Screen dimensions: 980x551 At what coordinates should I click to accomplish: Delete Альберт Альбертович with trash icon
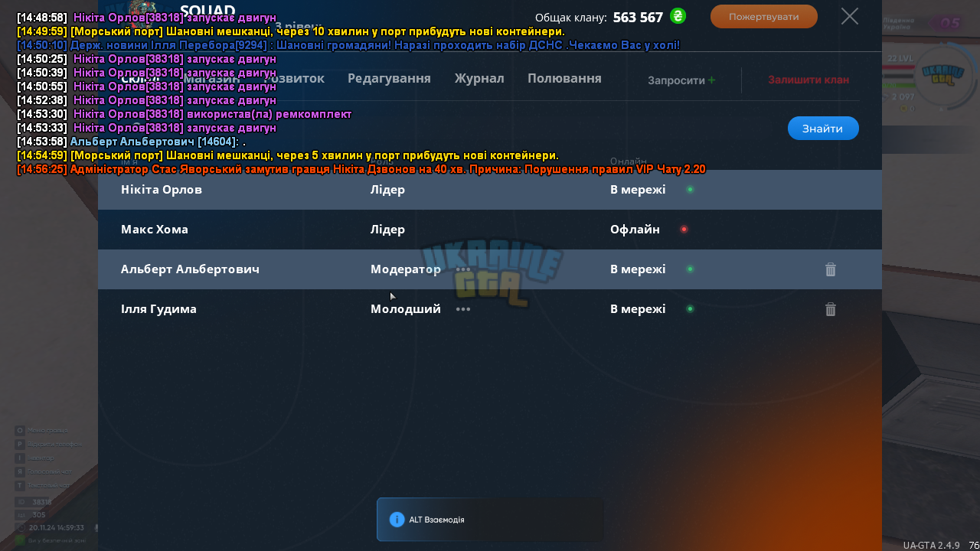pos(831,269)
